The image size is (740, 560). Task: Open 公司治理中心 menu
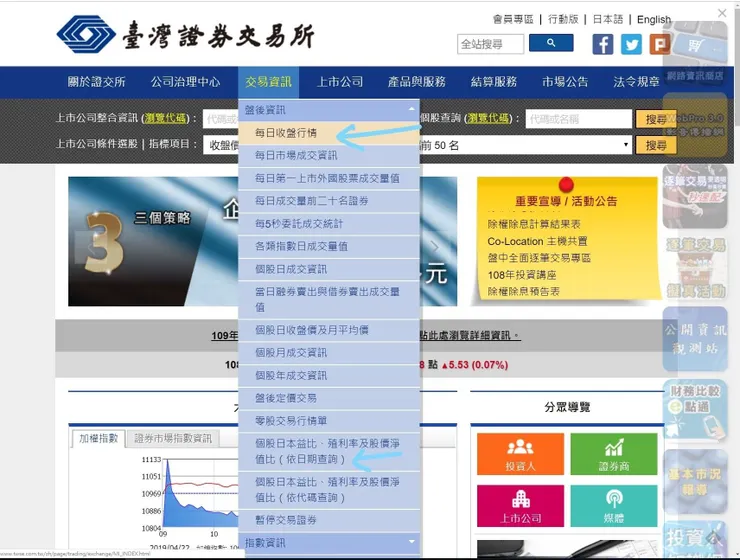pyautogui.click(x=185, y=82)
